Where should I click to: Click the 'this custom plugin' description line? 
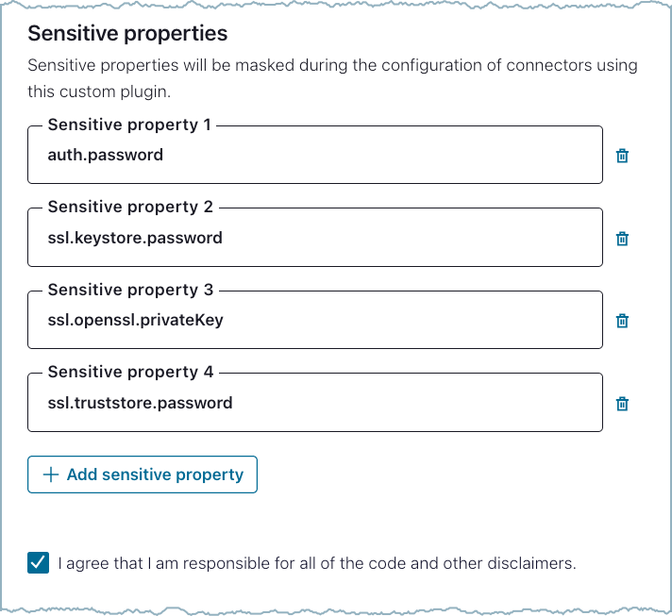coord(99,93)
